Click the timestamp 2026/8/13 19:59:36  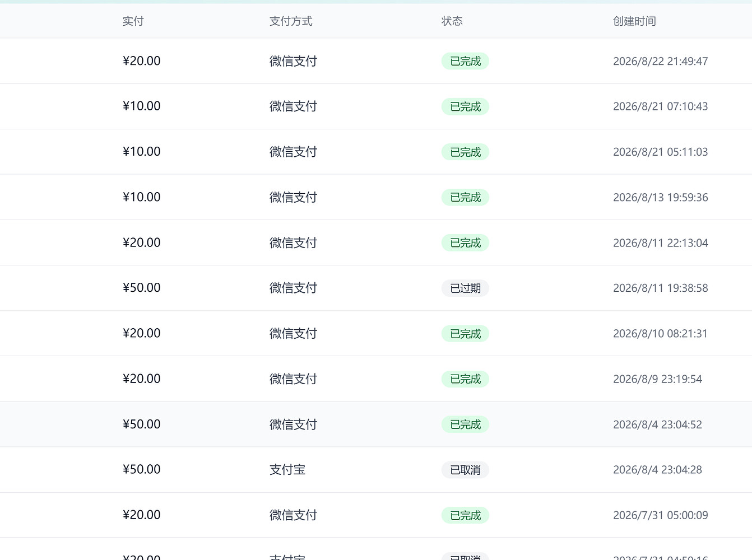[661, 198]
